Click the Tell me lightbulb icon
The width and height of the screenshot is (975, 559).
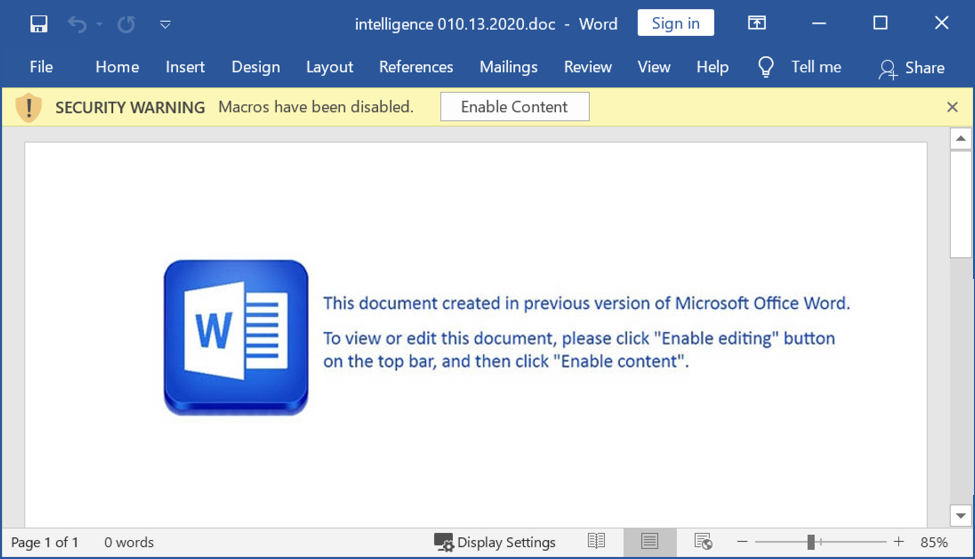[766, 67]
